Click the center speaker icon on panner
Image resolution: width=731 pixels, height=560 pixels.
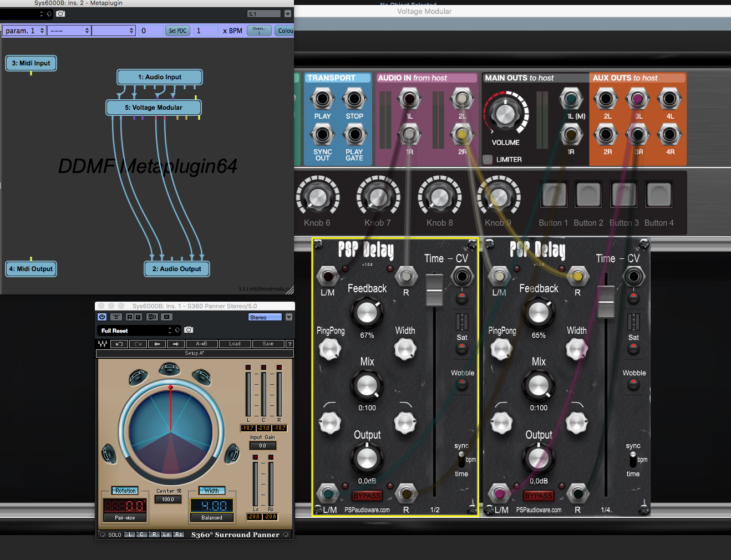click(169, 368)
